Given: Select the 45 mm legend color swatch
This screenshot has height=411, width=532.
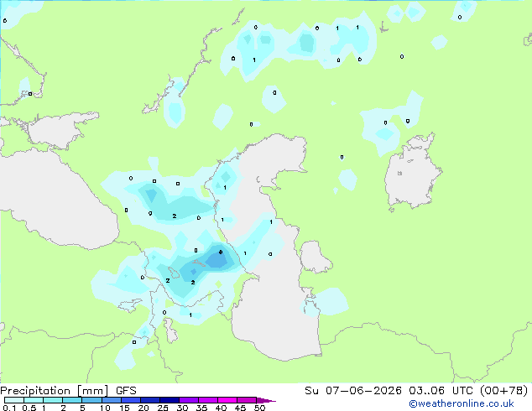Looking at the screenshot, I should (247, 400).
